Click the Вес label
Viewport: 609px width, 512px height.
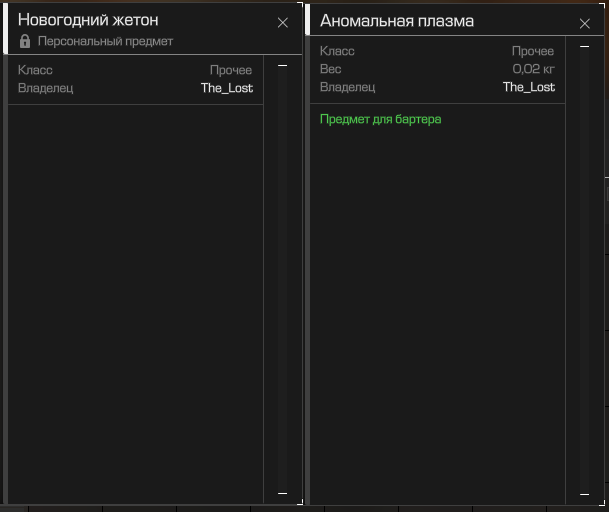pyautogui.click(x=331, y=69)
